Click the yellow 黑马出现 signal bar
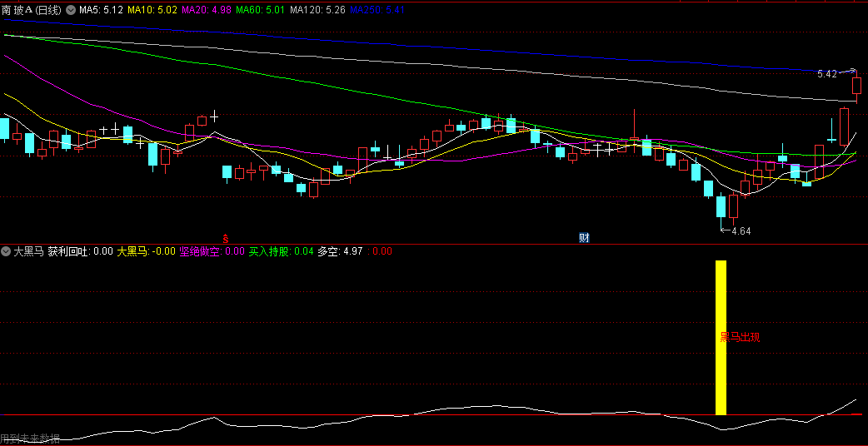Screen dimensions: 868x446 coord(721,338)
